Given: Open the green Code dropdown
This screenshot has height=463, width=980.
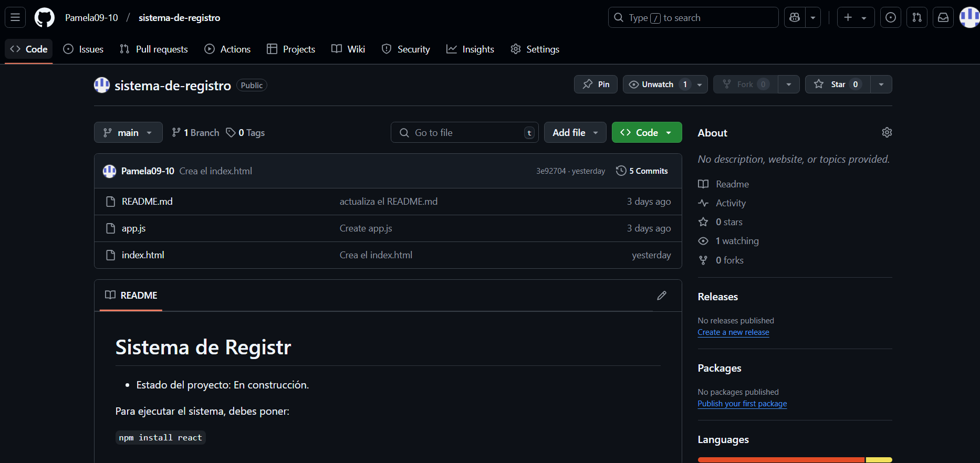Looking at the screenshot, I should coord(647,132).
